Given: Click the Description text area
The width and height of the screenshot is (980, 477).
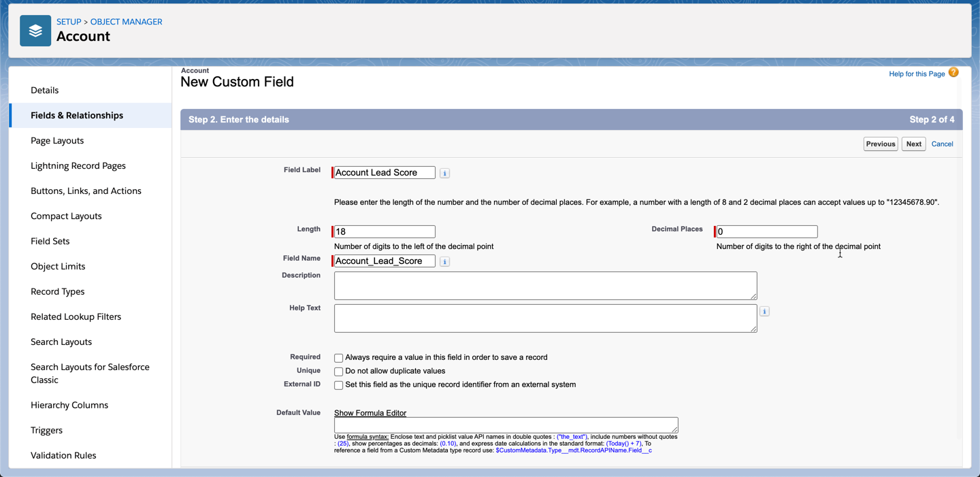Looking at the screenshot, I should click(x=545, y=286).
